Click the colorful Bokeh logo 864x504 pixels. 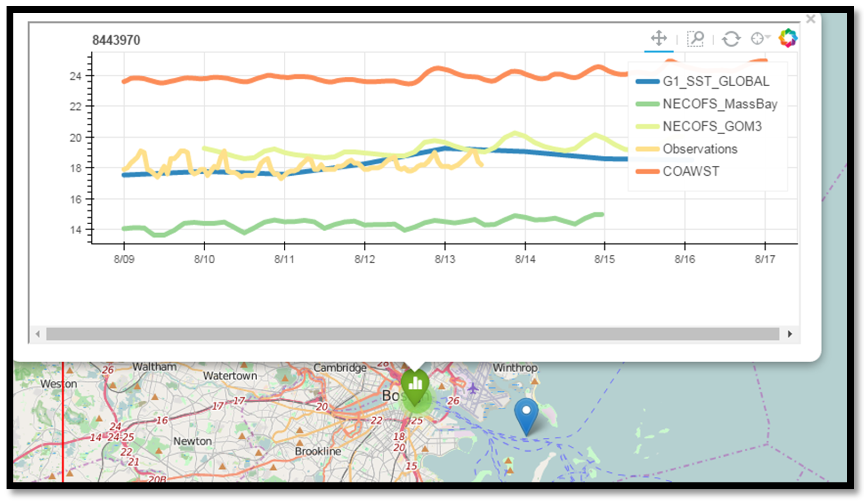click(788, 38)
